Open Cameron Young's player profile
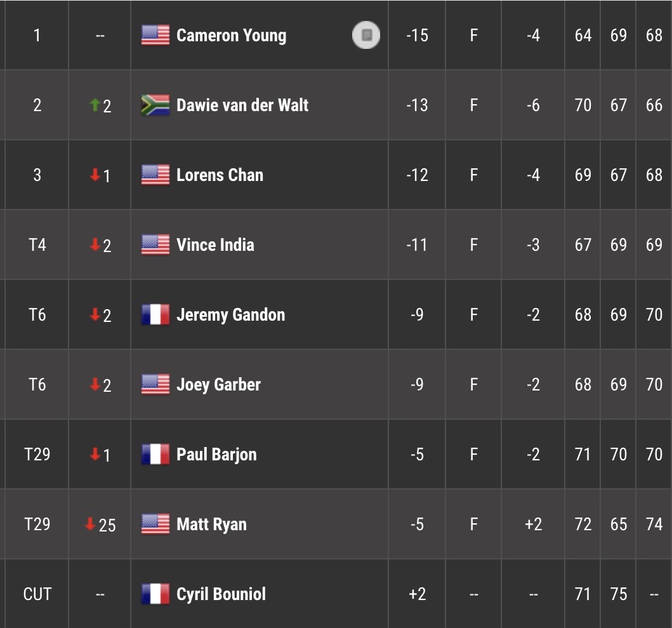 tap(231, 36)
